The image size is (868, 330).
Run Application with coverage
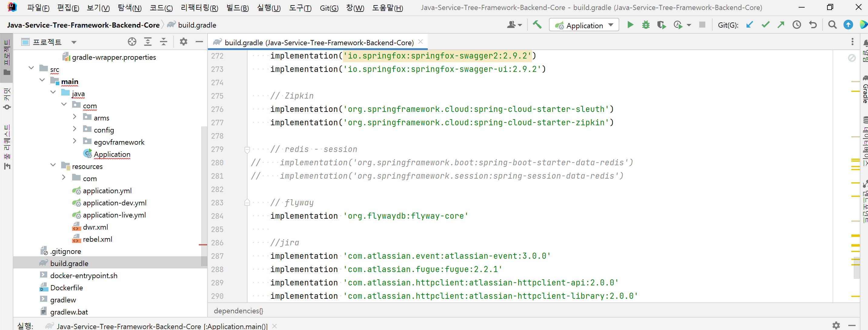[x=661, y=25]
